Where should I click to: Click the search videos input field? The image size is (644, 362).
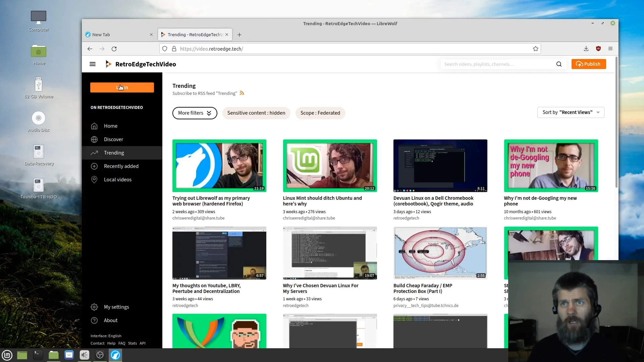click(x=498, y=64)
